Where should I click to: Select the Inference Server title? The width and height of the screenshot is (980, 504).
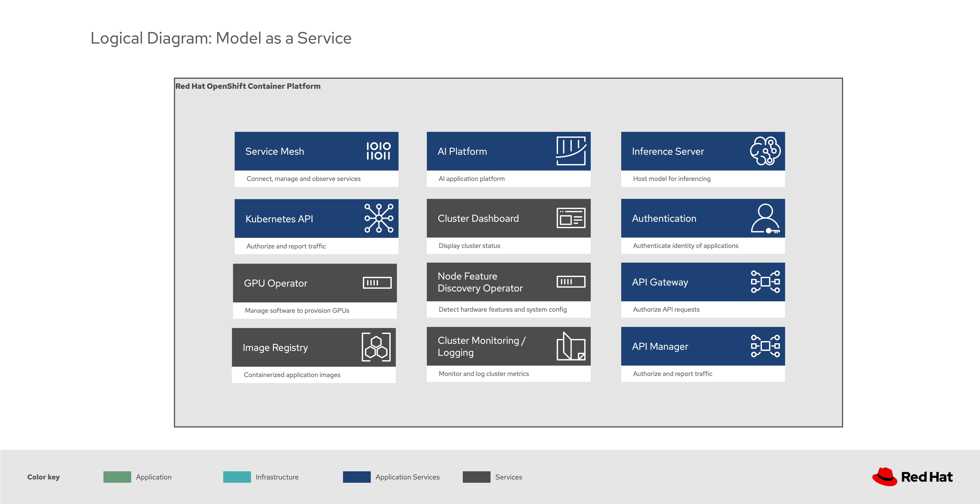668,151
